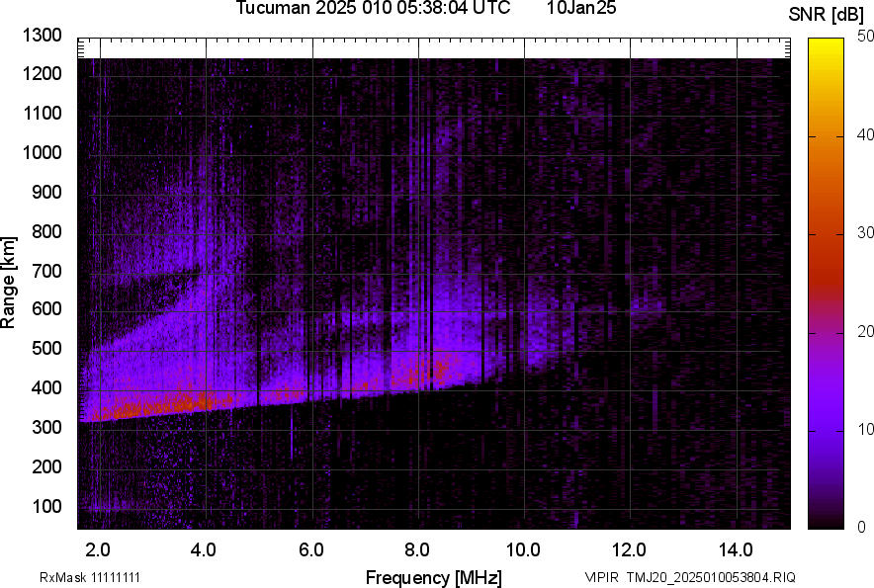Click the "Tucuman 2025 010 05:38:04 UTC" title
Viewport: 874px width, 588px height.
pyautogui.click(x=373, y=9)
